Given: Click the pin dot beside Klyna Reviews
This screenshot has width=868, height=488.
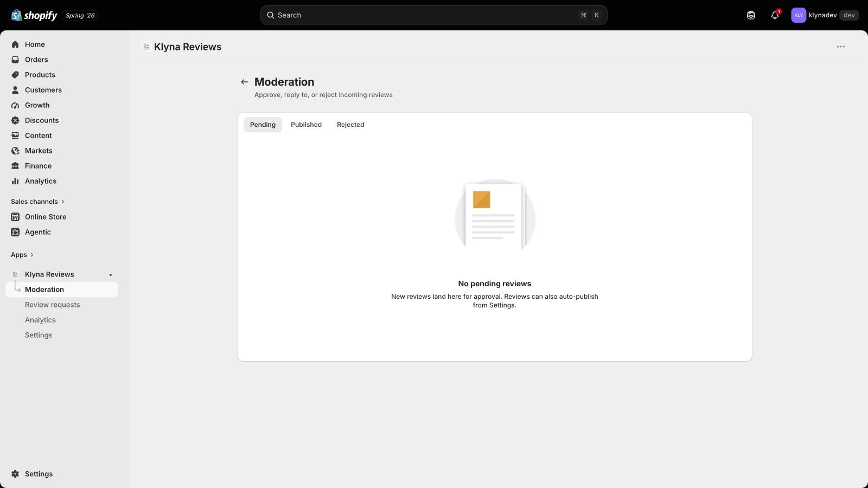Looking at the screenshot, I should [x=111, y=274].
